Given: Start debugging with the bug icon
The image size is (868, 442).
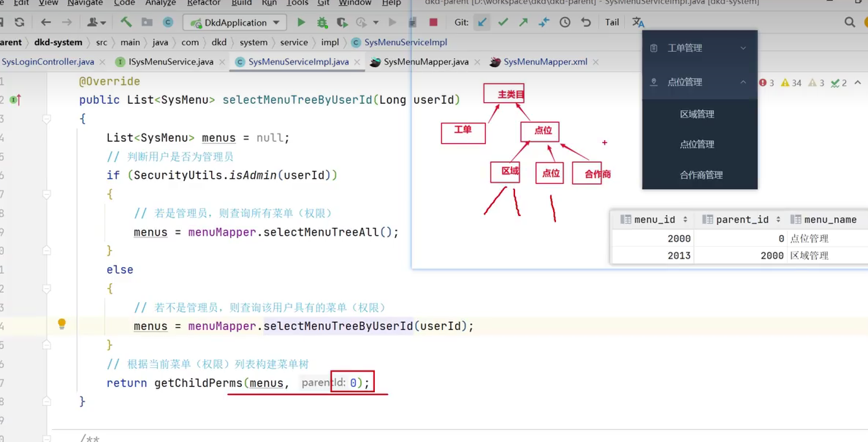Looking at the screenshot, I should [x=322, y=23].
